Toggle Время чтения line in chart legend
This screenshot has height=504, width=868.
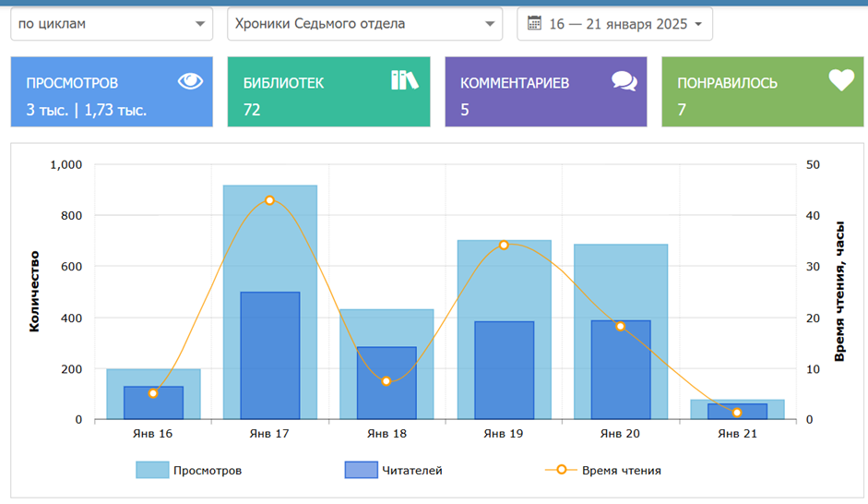tap(621, 470)
